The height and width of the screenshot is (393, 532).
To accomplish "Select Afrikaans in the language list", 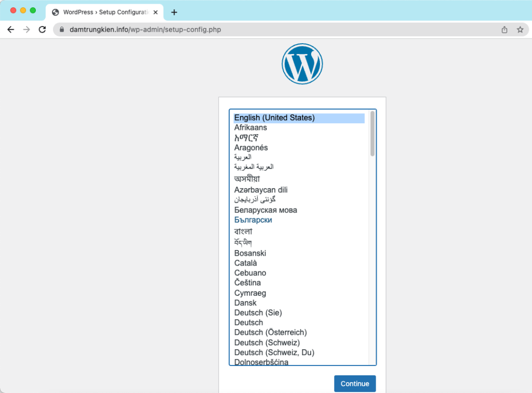I will coord(299,127).
